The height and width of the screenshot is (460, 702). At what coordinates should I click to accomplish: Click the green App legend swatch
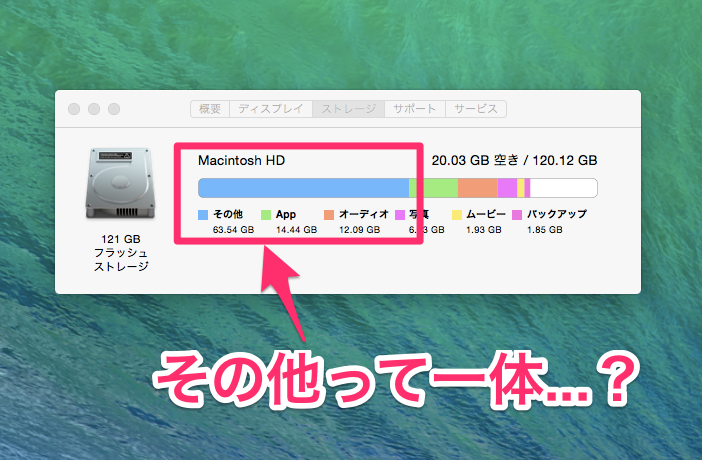click(x=266, y=215)
